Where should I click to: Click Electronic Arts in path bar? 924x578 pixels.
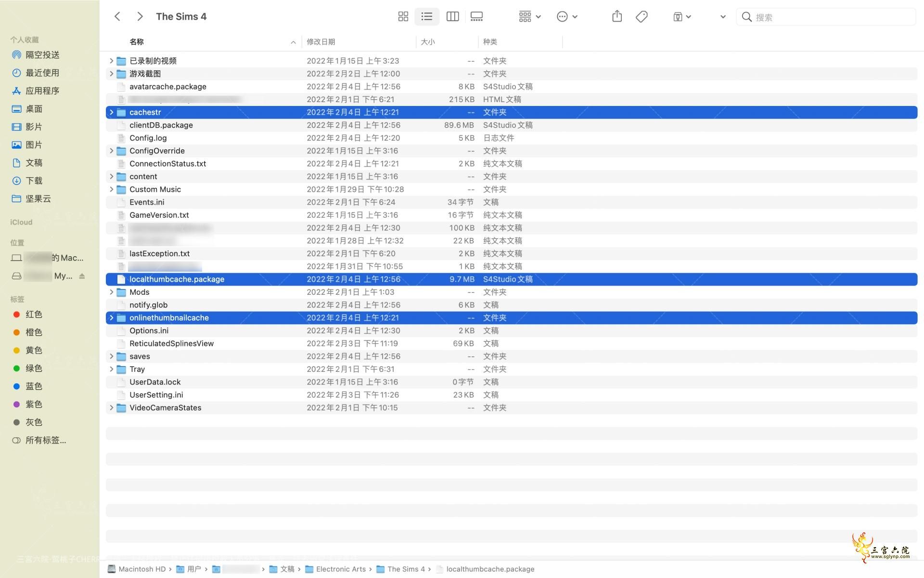(x=335, y=569)
